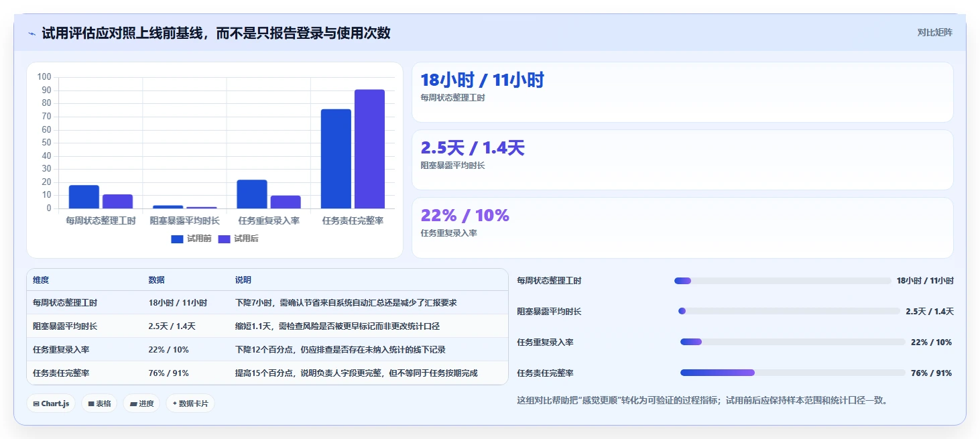Click the 2.5天 / 1.4天 table cell
Screen dimensions: 980x439
click(x=172, y=326)
